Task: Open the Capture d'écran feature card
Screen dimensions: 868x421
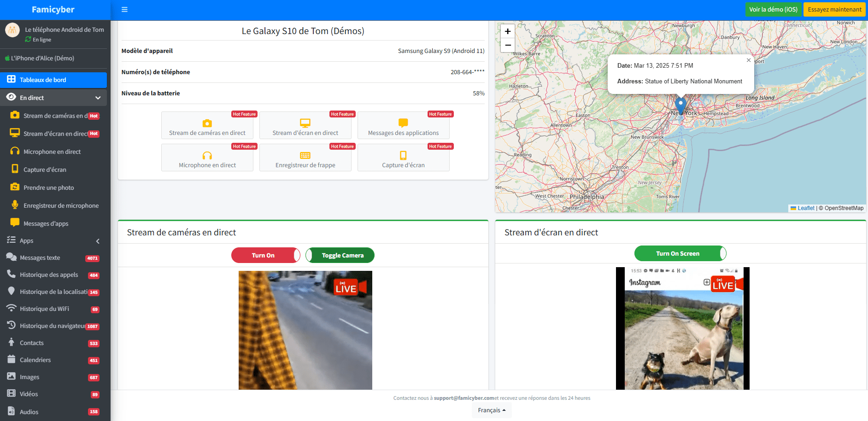Action: click(404, 158)
